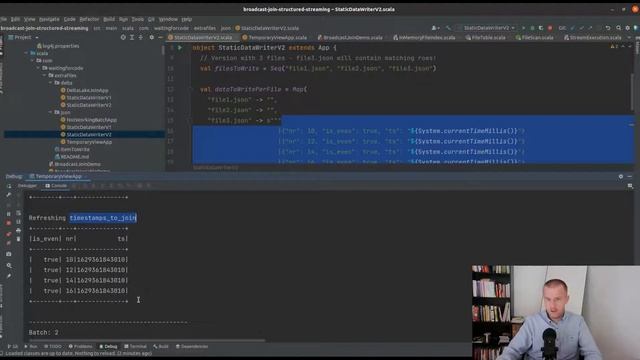Click the run with coverage icon in the top toolbar

pyautogui.click(x=541, y=28)
